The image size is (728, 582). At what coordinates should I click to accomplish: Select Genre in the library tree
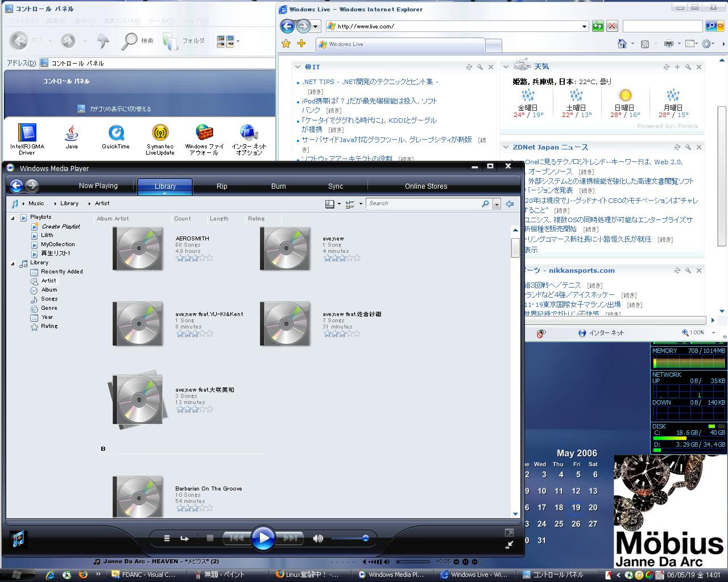[49, 307]
